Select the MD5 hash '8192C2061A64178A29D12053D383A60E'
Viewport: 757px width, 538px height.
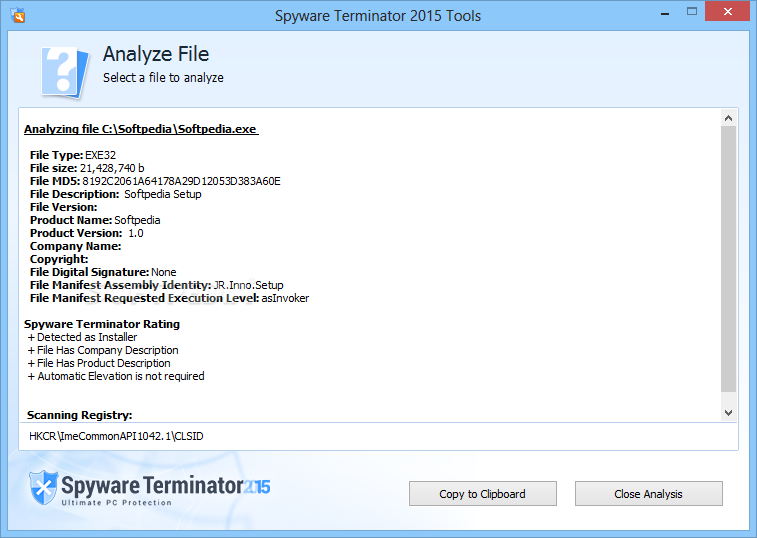[182, 181]
